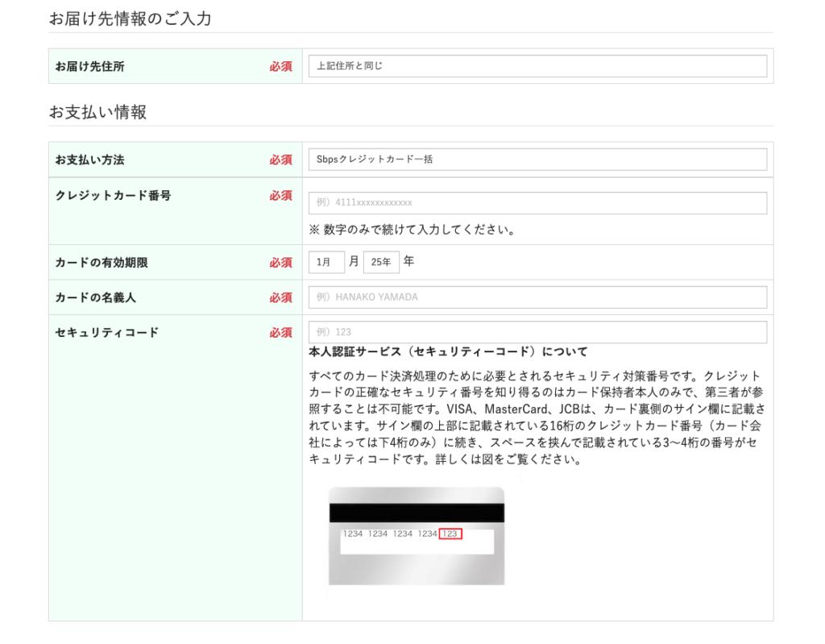
Task: Select the セキュリティコード input box
Action: tap(537, 332)
